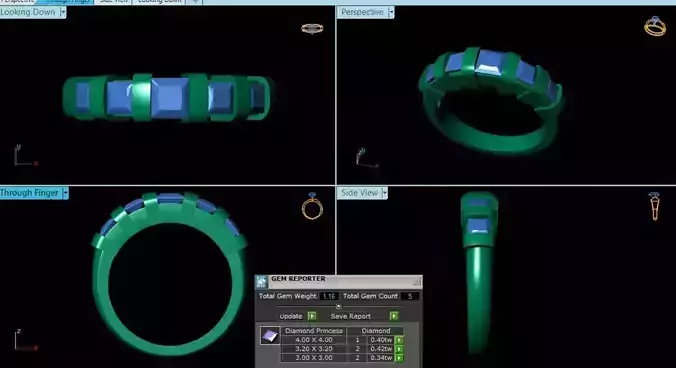Image resolution: width=676 pixels, height=368 pixels.
Task: Open the Looking Down viewport dropdown arrow
Action: (x=63, y=12)
